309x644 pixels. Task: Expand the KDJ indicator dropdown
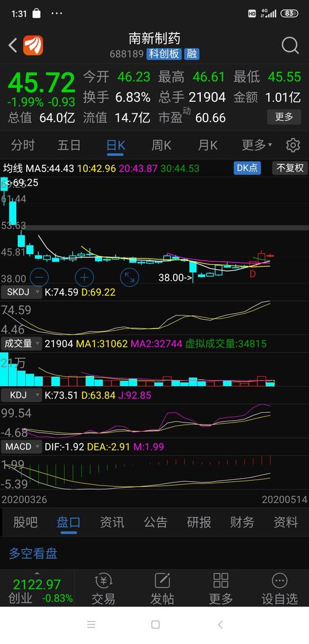[x=22, y=395]
